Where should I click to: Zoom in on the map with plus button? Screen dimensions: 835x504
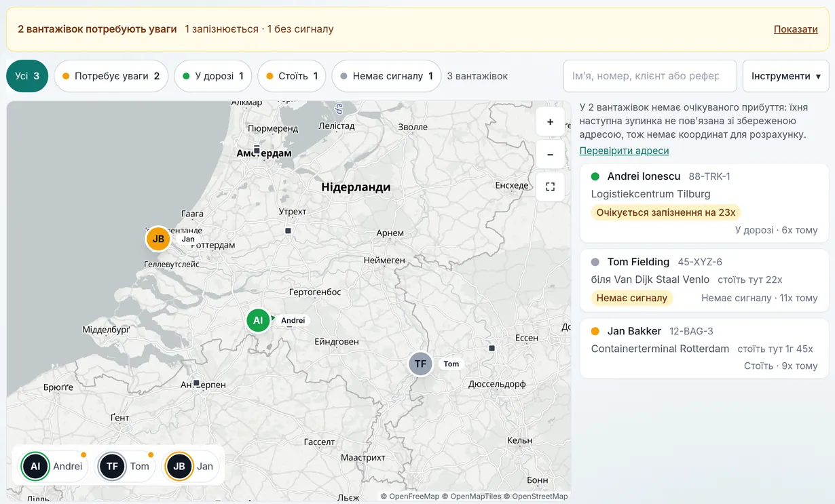click(x=550, y=122)
